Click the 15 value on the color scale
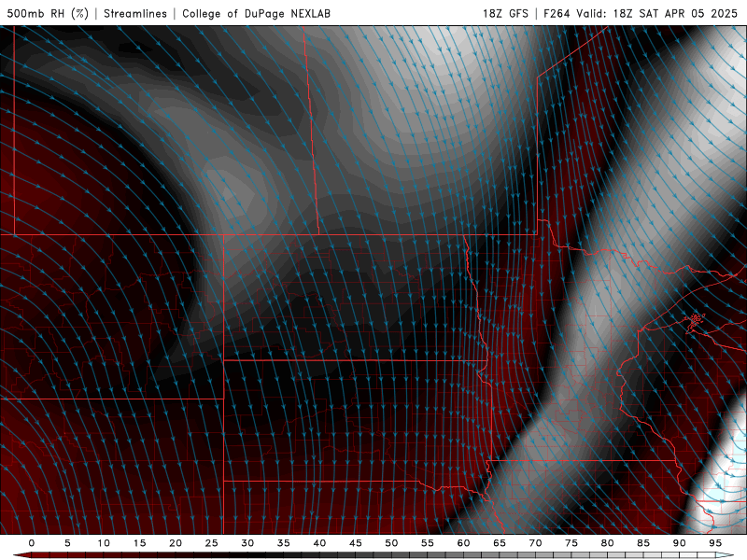This screenshot has width=747, height=560. coord(139,543)
